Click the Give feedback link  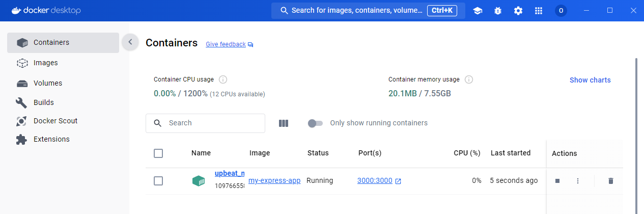point(226,44)
